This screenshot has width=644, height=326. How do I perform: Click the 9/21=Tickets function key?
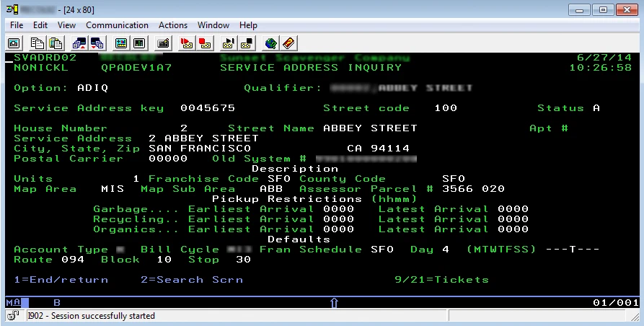[441, 280]
